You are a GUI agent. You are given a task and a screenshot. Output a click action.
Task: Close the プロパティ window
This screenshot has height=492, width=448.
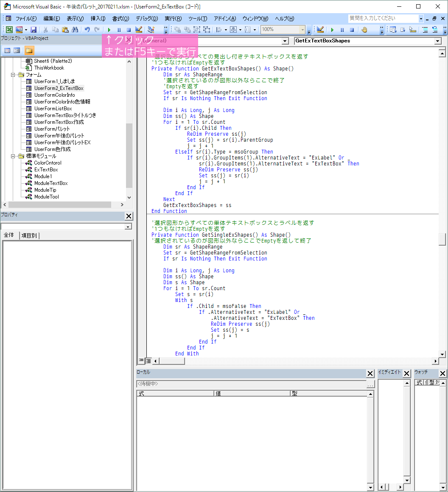coord(129,216)
